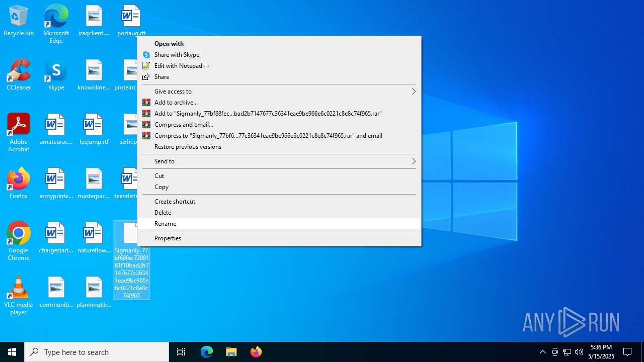Launch Firefox from the taskbar
This screenshot has height=362, width=644.
coord(256,352)
